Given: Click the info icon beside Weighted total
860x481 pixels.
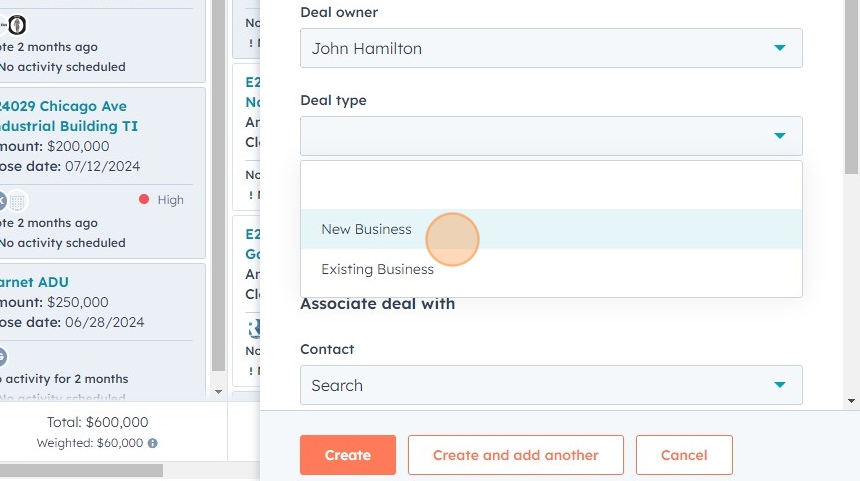Looking at the screenshot, I should click(x=153, y=443).
